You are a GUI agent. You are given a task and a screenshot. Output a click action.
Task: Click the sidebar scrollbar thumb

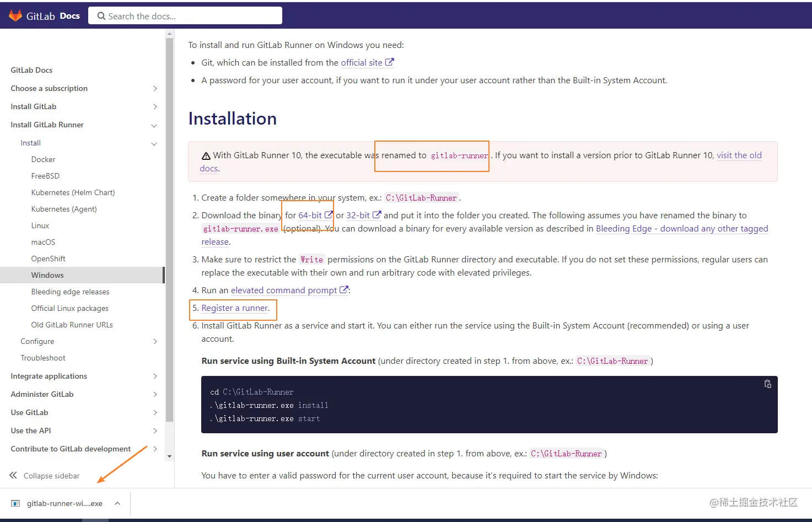pos(169,230)
